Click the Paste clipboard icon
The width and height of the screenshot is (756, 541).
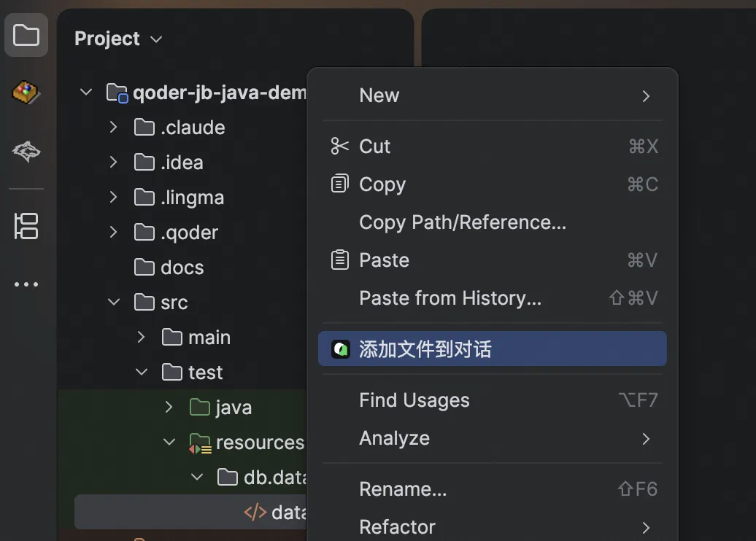click(x=340, y=260)
